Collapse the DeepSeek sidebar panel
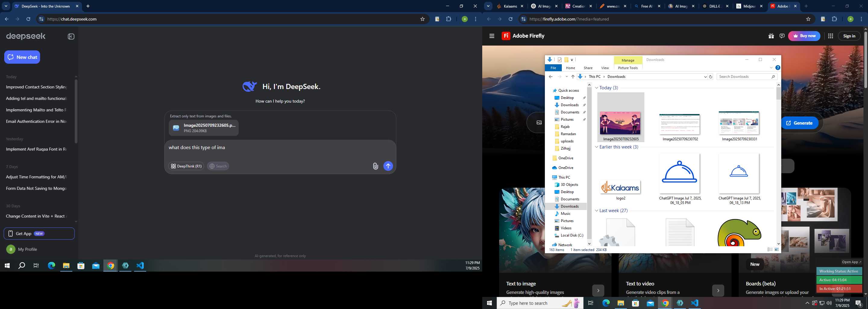Screen dimensions: 868x309 pos(71,37)
